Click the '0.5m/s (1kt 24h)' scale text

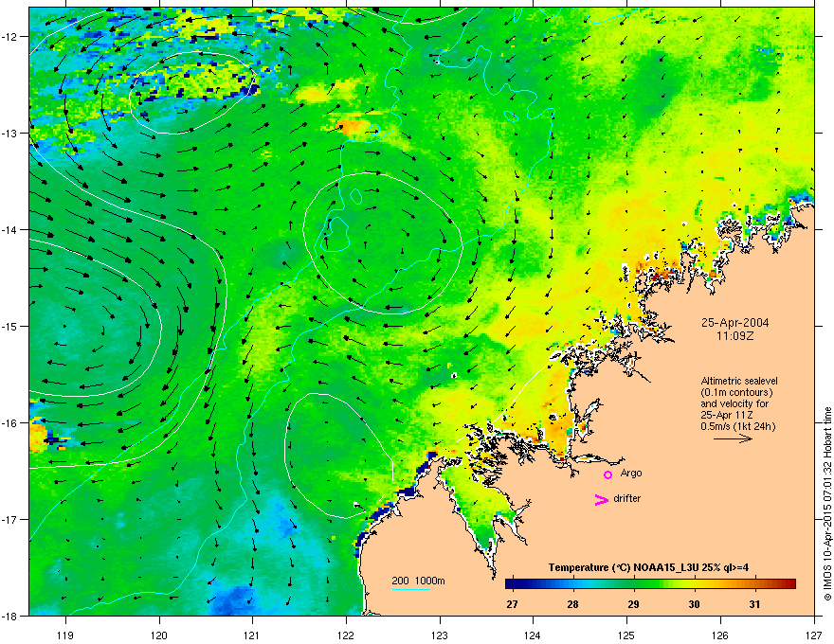click(738, 427)
